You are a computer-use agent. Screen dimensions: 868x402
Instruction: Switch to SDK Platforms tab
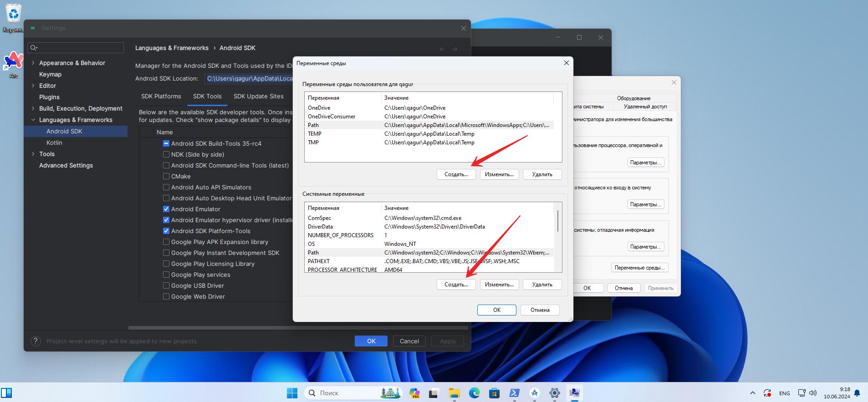tap(161, 96)
